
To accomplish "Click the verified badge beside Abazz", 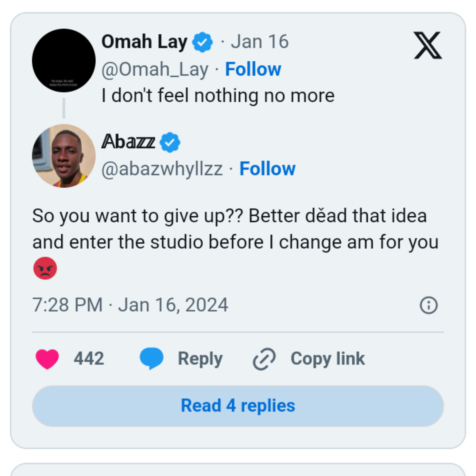I will (x=170, y=142).
